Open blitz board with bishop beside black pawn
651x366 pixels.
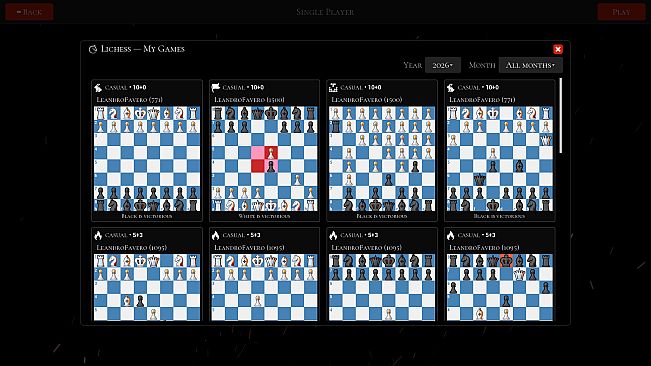tap(147, 287)
